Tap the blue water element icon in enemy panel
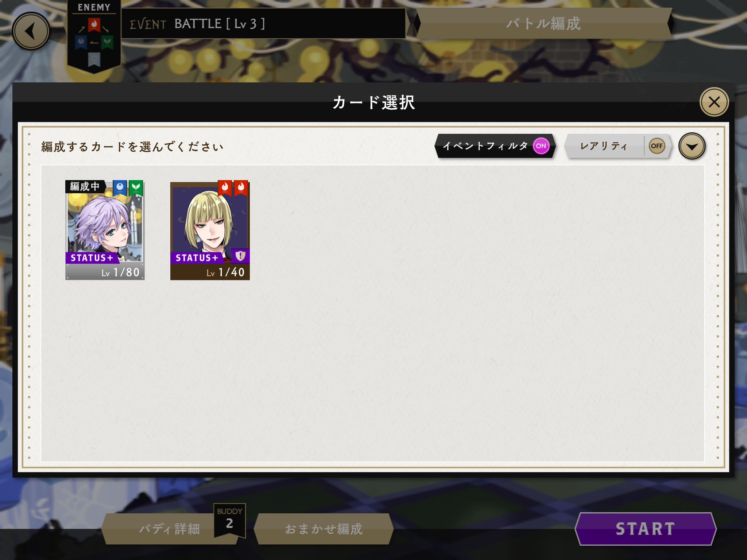Screen dimensions: 747x560 pyautogui.click(x=81, y=42)
